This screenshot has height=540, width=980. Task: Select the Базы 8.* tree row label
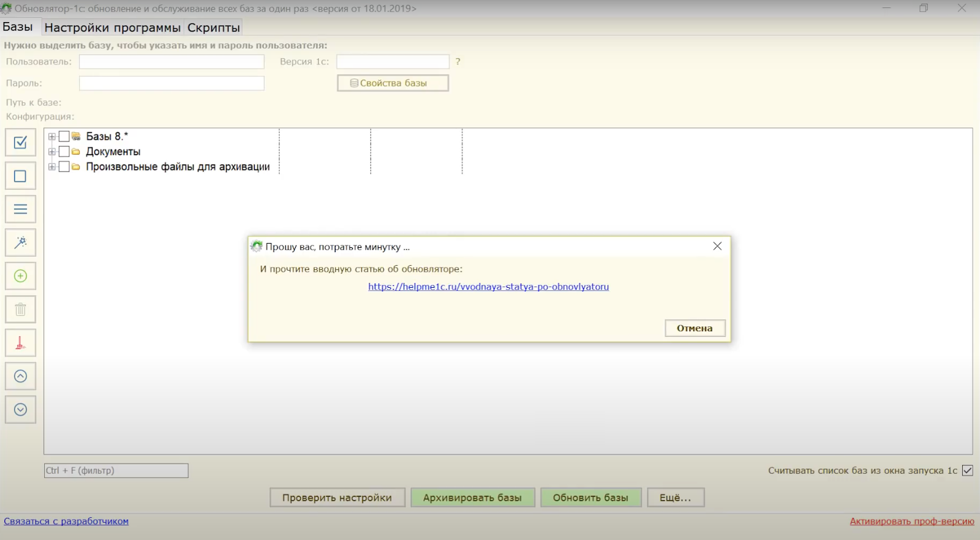pos(107,137)
